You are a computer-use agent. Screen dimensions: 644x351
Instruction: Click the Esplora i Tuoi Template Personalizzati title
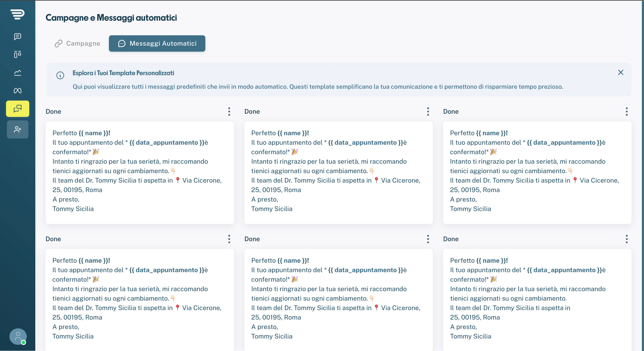[123, 73]
